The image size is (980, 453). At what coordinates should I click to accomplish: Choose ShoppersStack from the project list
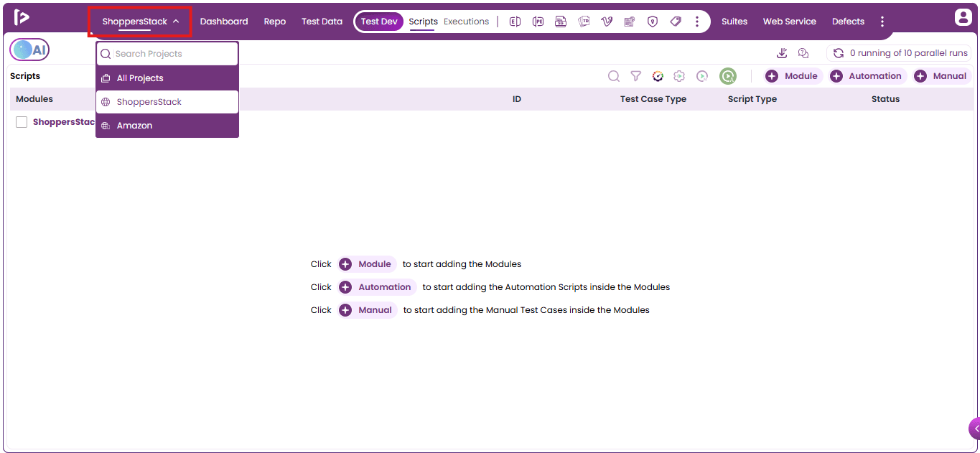click(167, 102)
